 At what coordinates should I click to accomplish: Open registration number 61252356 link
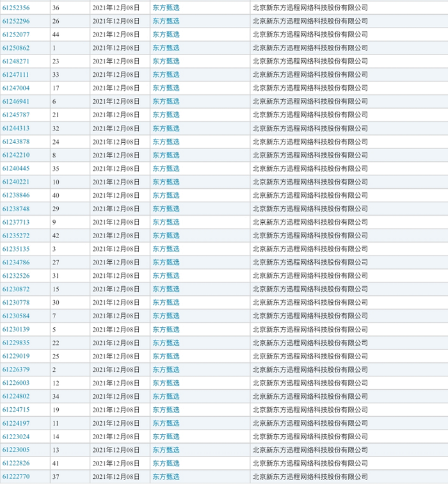pyautogui.click(x=15, y=8)
